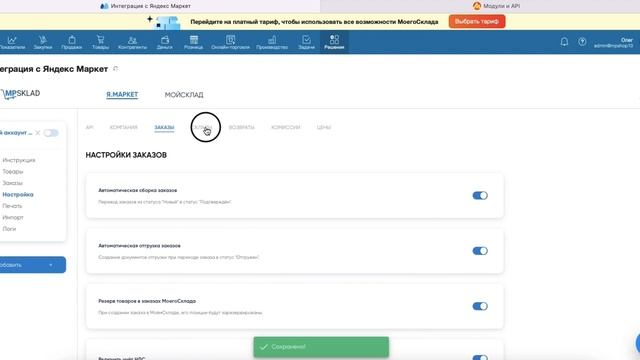Switch to Интеграция с Яндекс Маркет browser tab
Screen dimensions: 640x360
(146, 6)
